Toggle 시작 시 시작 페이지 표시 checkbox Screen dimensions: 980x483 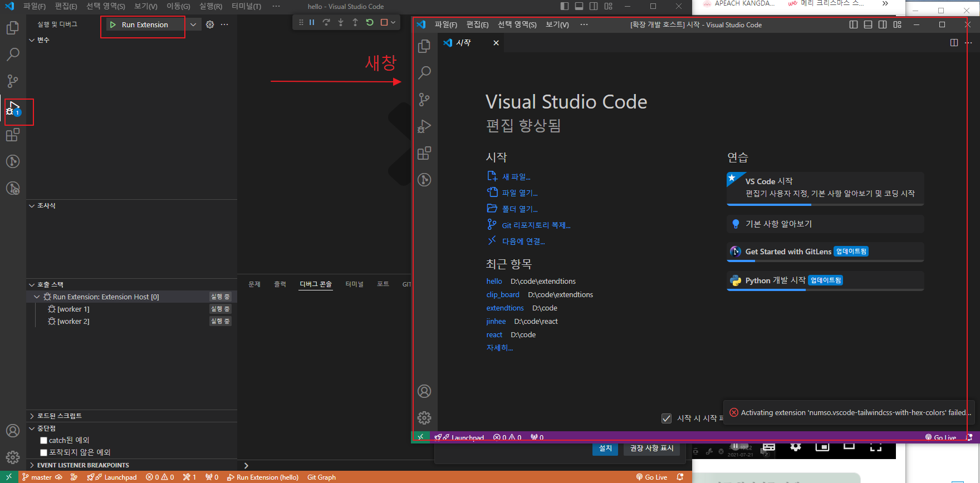click(666, 418)
